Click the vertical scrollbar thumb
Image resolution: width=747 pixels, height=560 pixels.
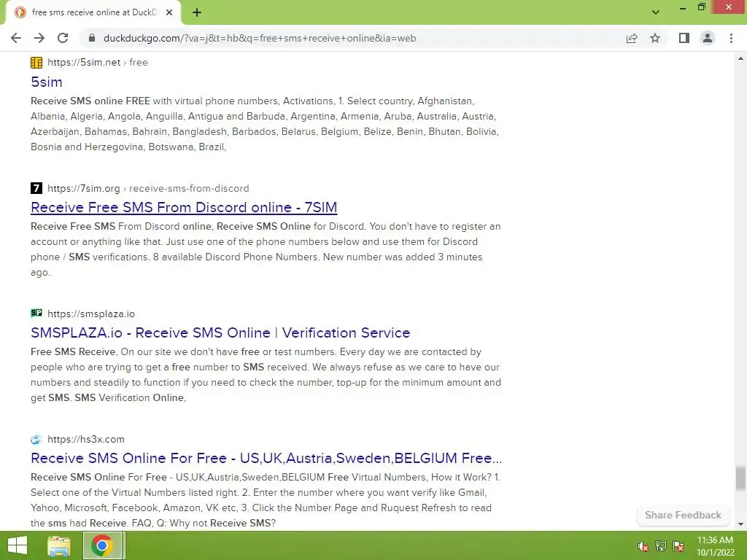pyautogui.click(x=740, y=478)
